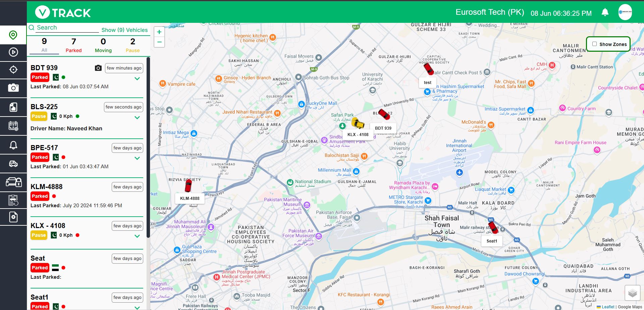Select the red car marker above BDT 939
The height and width of the screenshot is (310, 644).
click(384, 114)
